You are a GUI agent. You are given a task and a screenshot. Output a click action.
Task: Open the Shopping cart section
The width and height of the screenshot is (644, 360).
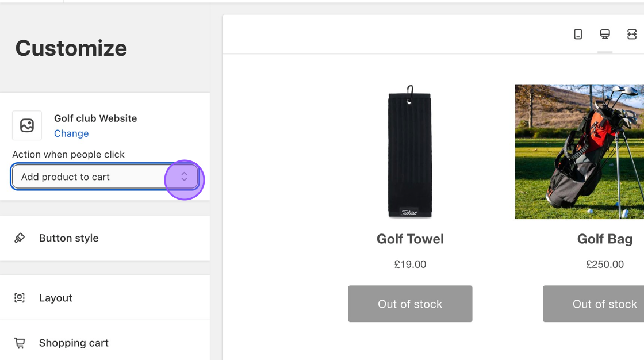coord(74,343)
